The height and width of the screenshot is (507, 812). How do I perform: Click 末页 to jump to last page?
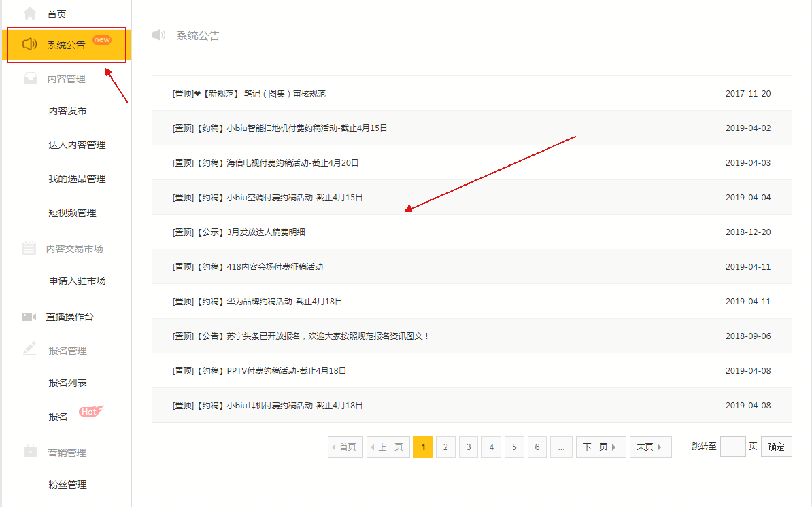pyautogui.click(x=650, y=447)
